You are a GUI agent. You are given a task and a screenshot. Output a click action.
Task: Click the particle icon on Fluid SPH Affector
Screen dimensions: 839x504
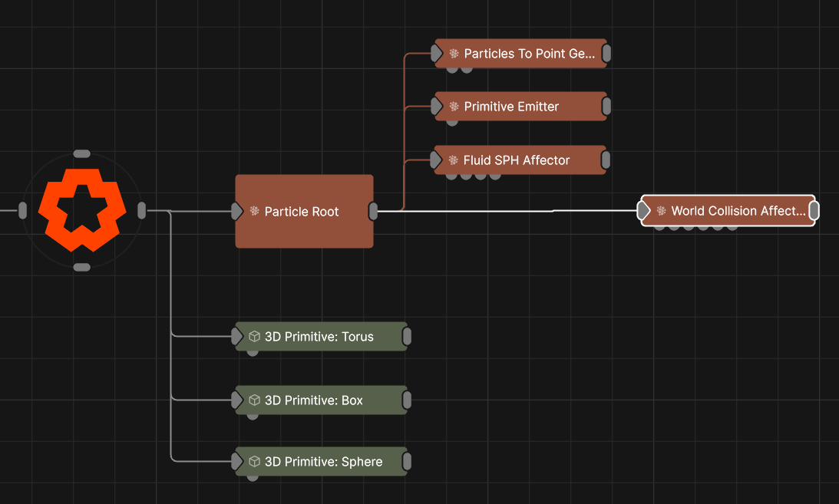[453, 160]
